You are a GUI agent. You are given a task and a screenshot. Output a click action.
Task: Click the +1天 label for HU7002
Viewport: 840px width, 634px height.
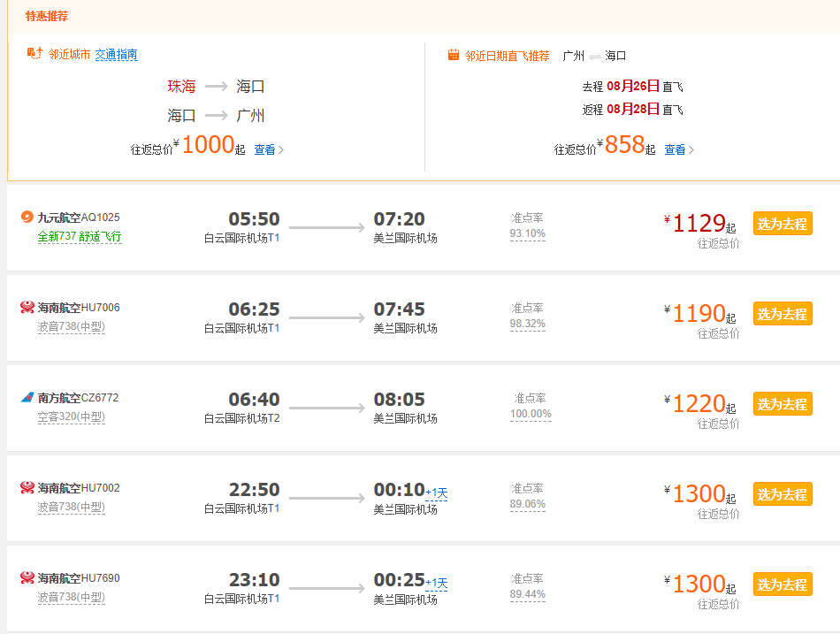coord(437,493)
